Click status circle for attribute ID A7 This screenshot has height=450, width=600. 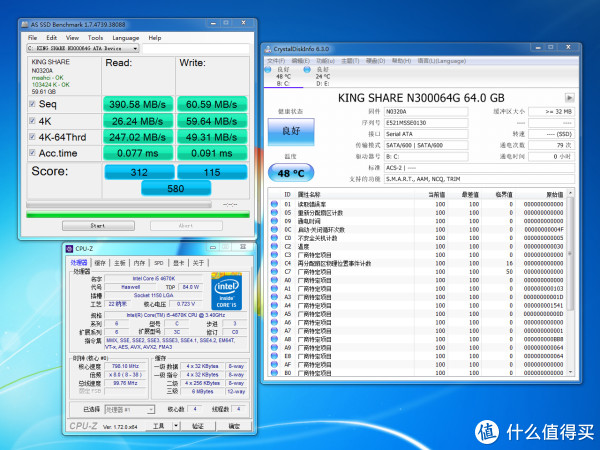pyautogui.click(x=274, y=330)
